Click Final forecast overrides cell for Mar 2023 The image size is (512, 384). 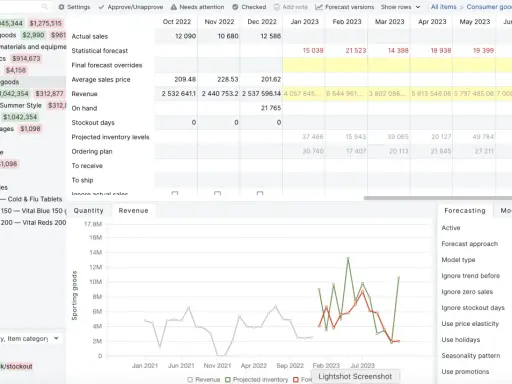[389, 65]
